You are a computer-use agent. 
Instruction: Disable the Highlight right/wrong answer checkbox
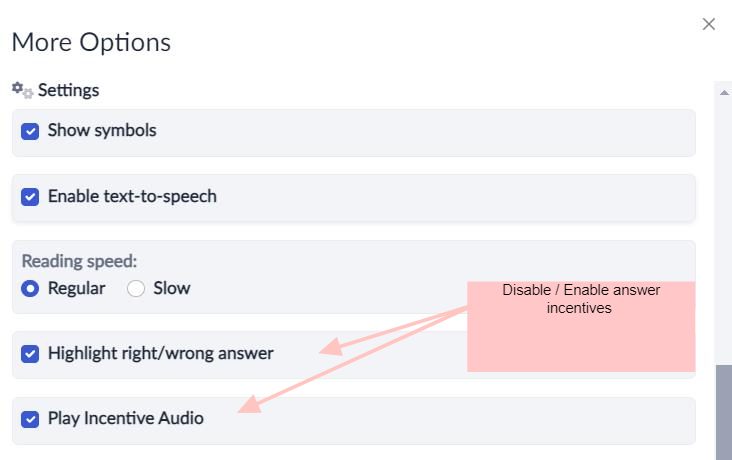coord(30,354)
